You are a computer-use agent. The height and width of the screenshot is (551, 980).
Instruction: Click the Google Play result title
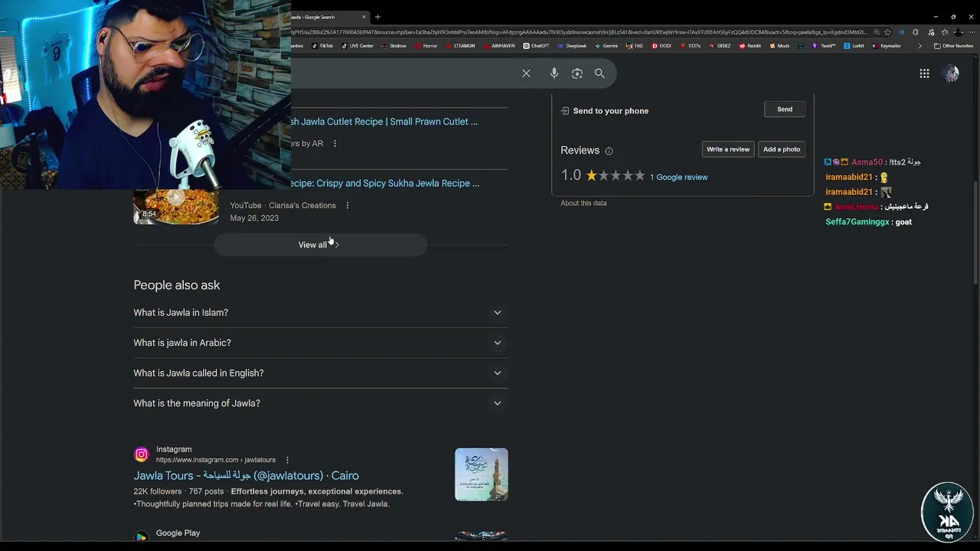pyautogui.click(x=178, y=533)
